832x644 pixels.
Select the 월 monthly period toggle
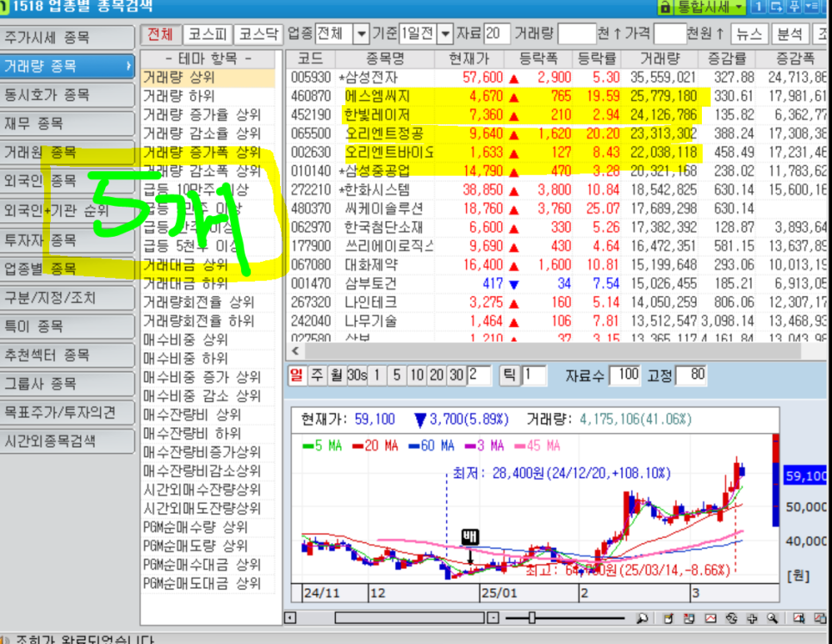point(337,375)
